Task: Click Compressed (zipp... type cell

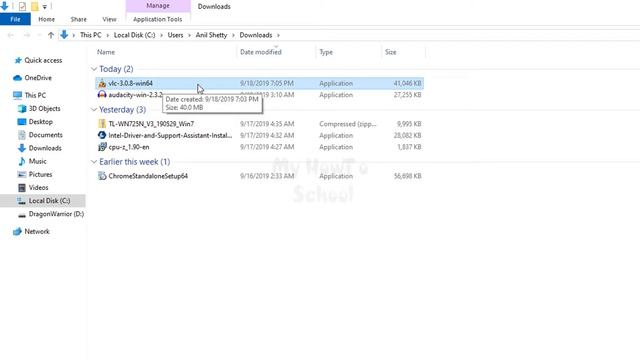Action: click(x=348, y=124)
